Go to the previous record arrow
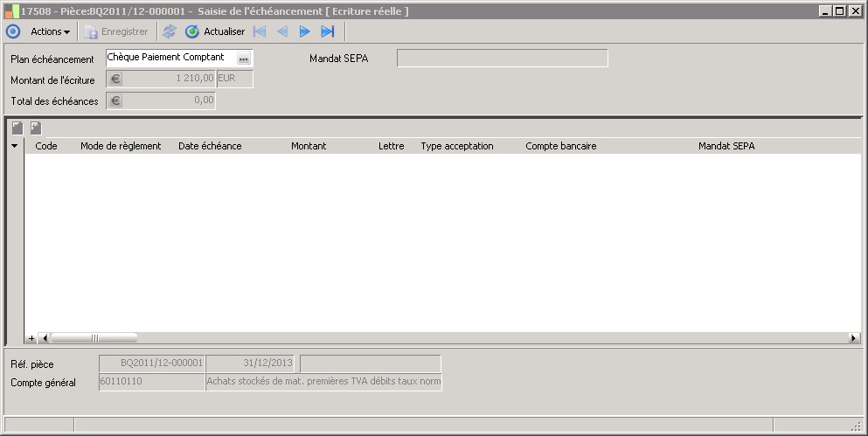Image resolution: width=868 pixels, height=436 pixels. click(282, 31)
